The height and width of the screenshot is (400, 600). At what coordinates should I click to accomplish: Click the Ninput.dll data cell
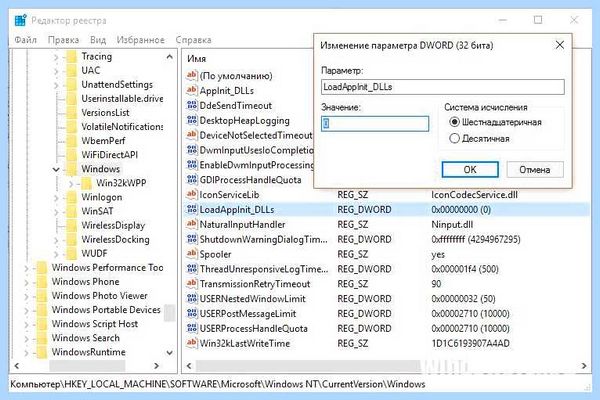tap(452, 225)
